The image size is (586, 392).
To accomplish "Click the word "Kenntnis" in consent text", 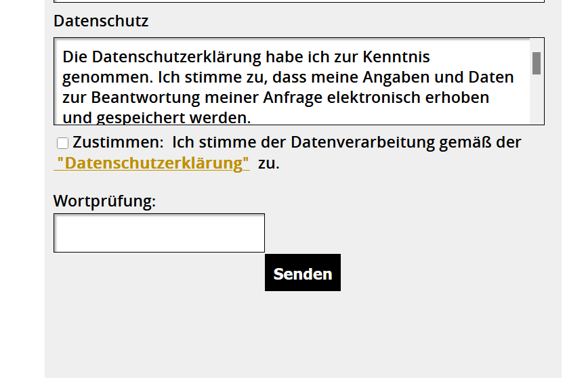I will tap(396, 56).
